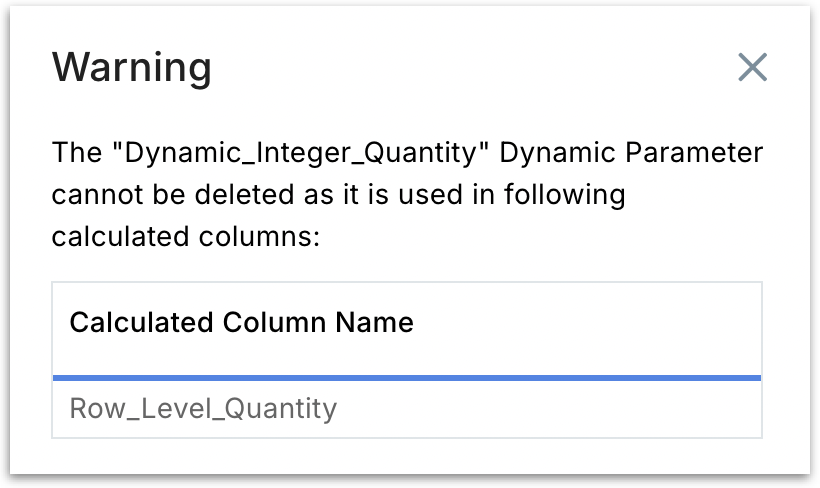Close the Warning dialog with the X icon

click(752, 68)
